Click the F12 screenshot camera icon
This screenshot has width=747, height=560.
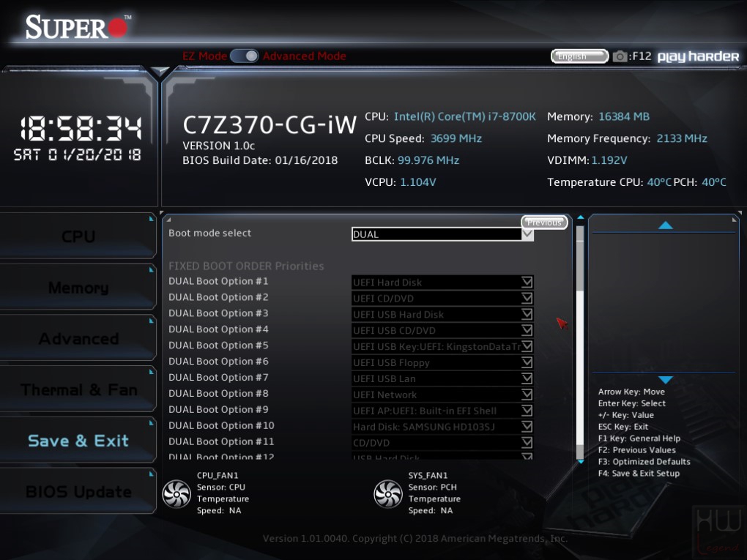(620, 56)
